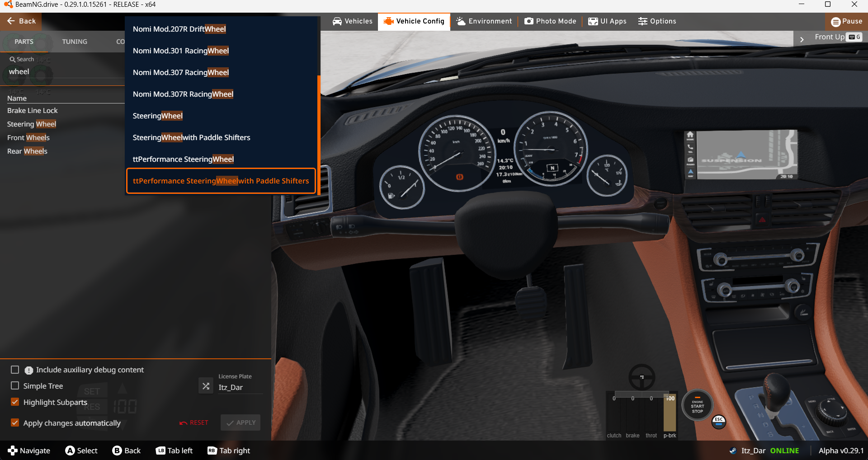Screen dimensions: 868x460
Task: Choose Nomi Mod.307R Racing Wheel option
Action: point(221,94)
